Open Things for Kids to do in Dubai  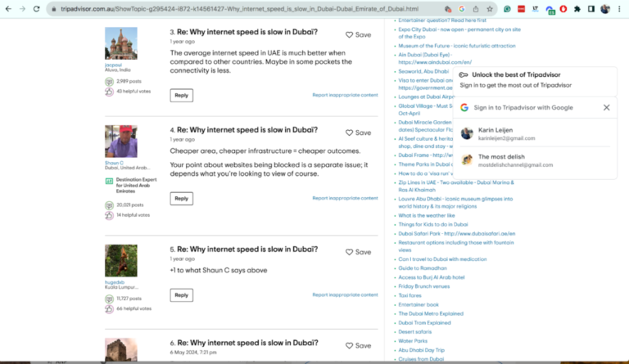(x=432, y=225)
